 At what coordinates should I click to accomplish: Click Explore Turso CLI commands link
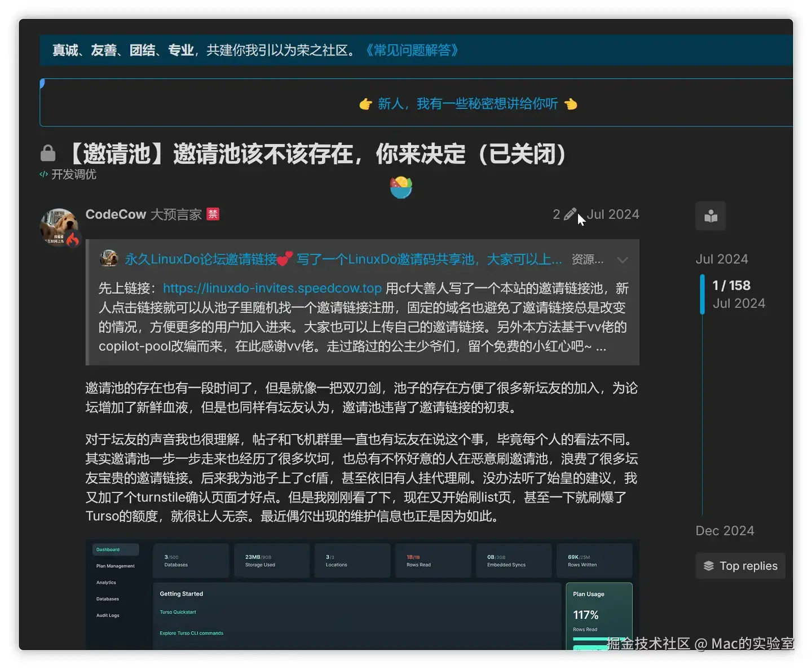tap(191, 633)
